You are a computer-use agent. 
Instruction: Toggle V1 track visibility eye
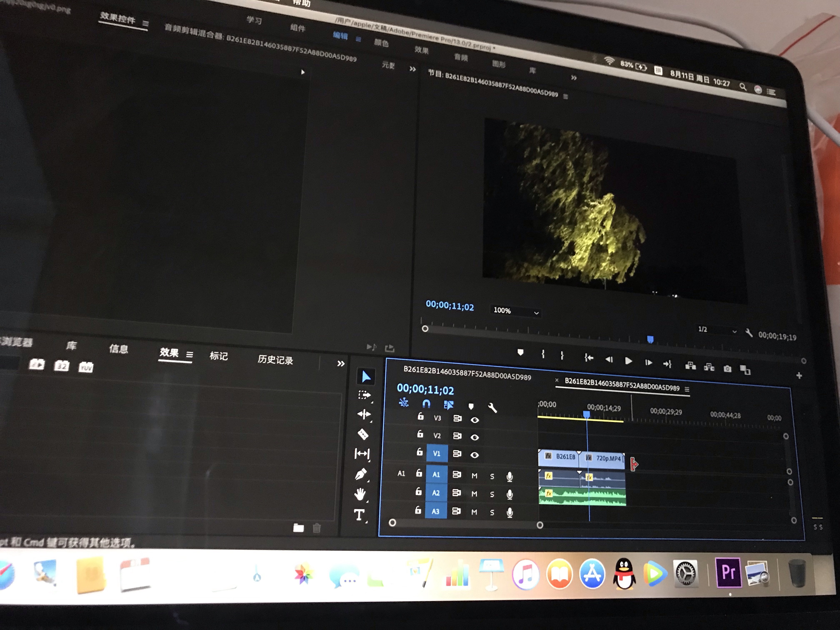point(474,455)
